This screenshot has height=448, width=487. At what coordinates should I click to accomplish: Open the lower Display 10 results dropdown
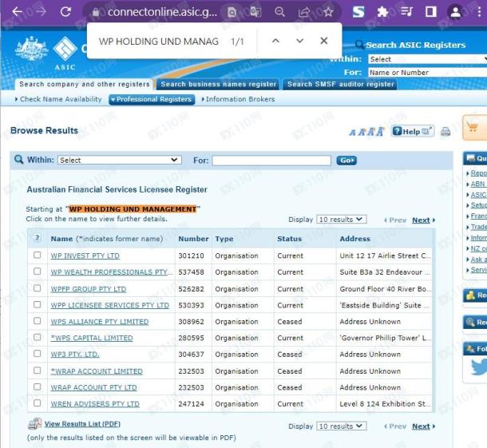pyautogui.click(x=342, y=426)
